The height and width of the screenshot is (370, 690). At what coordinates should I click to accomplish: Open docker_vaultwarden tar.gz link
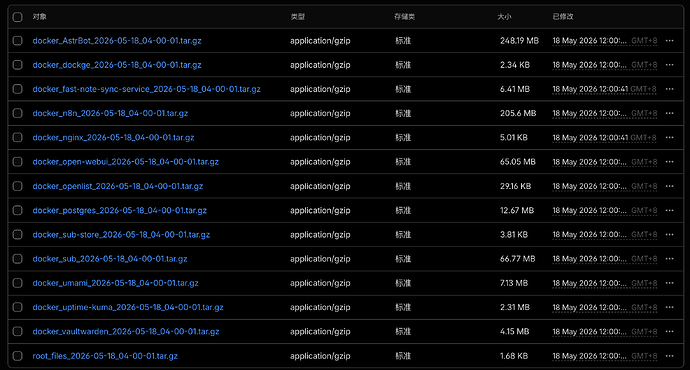(126, 331)
